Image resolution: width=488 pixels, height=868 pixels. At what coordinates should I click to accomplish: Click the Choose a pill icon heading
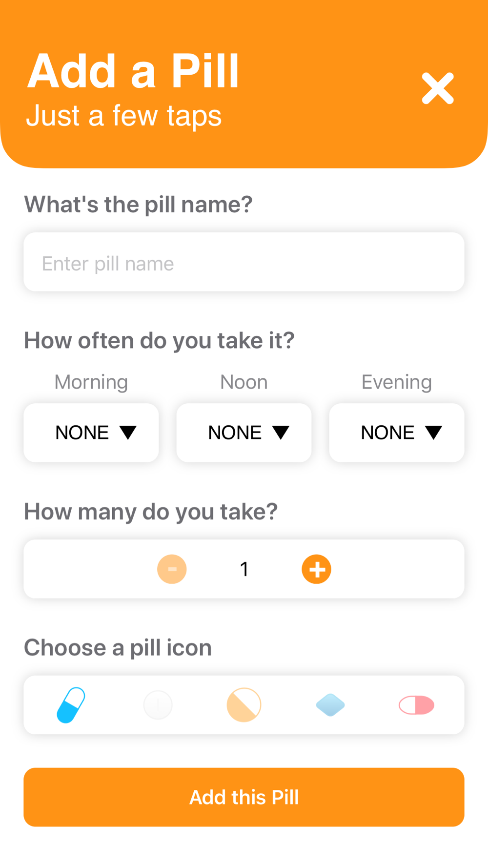118,648
